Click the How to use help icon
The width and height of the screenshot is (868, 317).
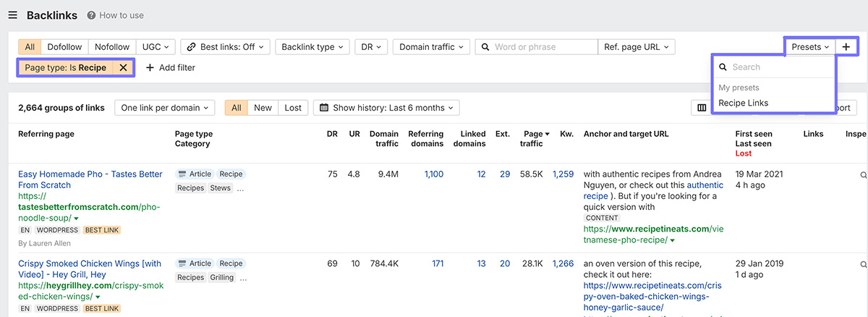[91, 15]
